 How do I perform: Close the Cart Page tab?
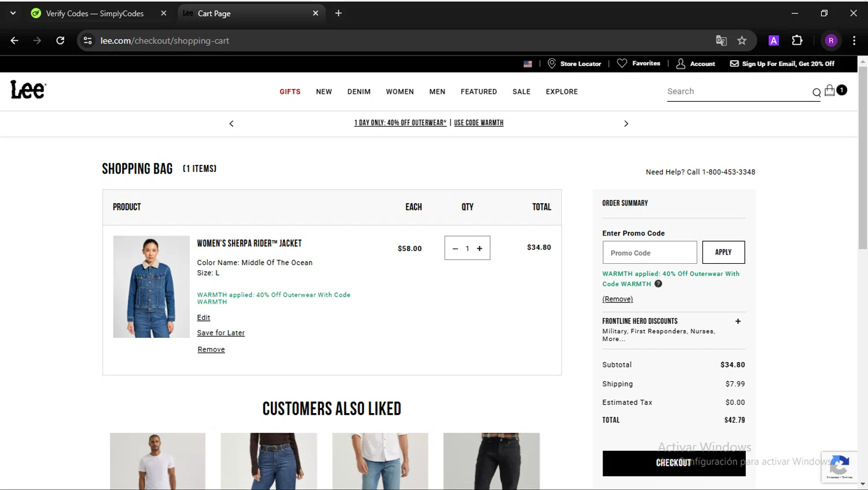click(315, 13)
